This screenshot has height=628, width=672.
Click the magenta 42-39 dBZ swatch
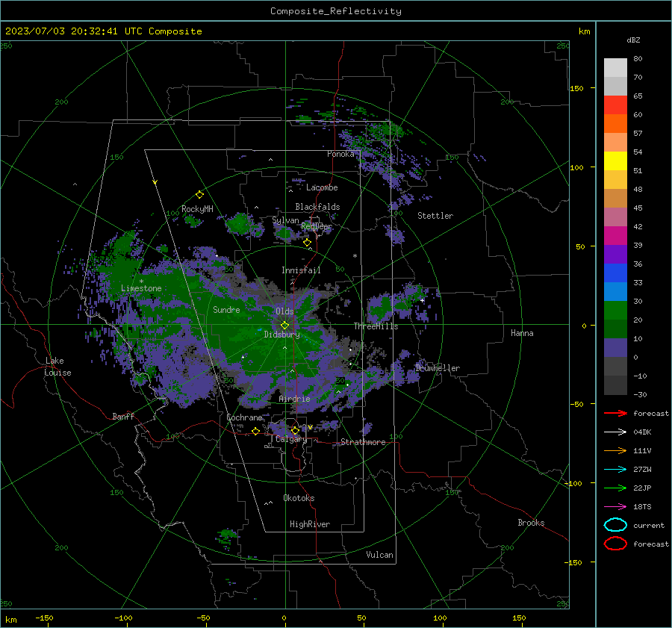pos(615,236)
